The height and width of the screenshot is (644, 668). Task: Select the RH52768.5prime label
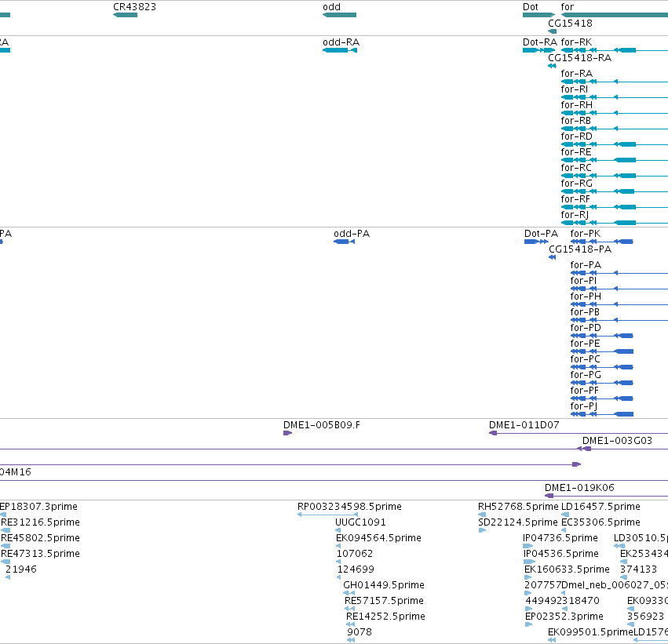coord(518,507)
